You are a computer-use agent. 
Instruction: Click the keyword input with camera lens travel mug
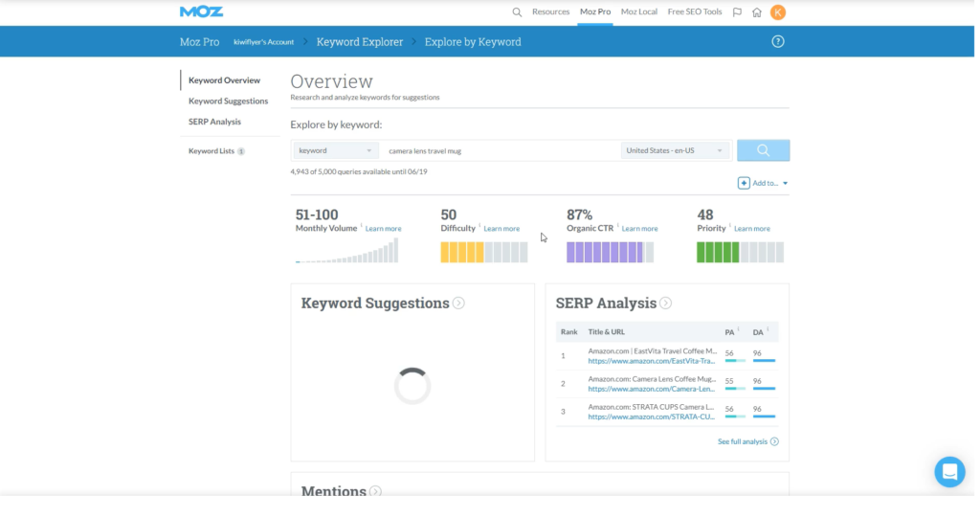pyautogui.click(x=500, y=150)
